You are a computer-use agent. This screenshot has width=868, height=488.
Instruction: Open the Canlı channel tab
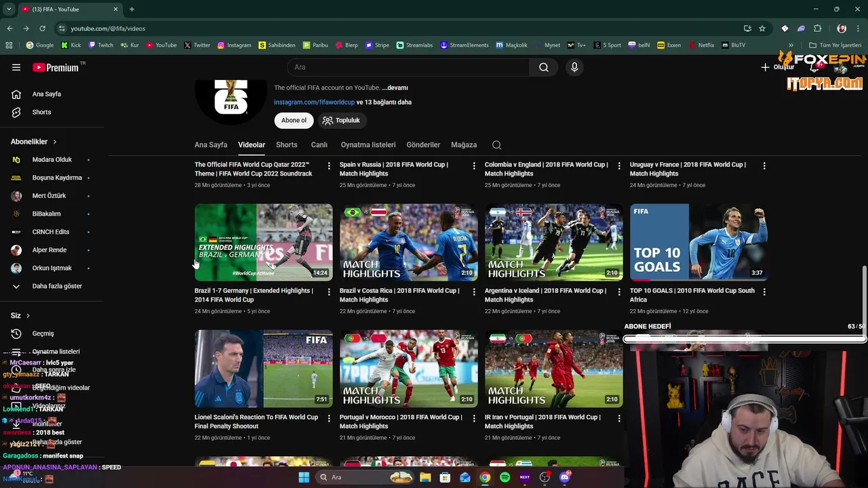319,145
